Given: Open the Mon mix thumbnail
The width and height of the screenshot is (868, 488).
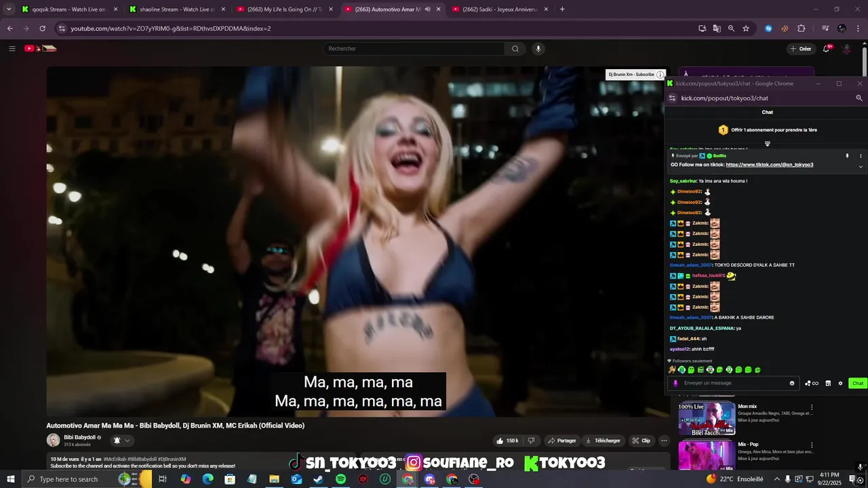Looking at the screenshot, I should pyautogui.click(x=707, y=419).
